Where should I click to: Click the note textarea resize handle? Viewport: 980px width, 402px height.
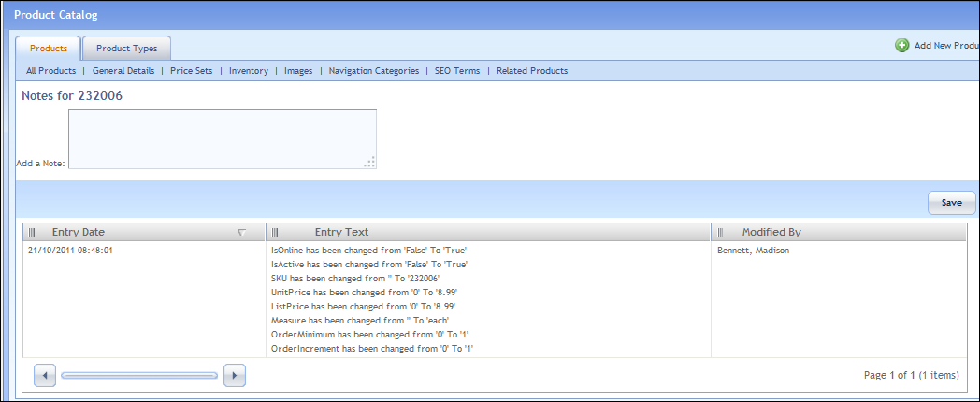(369, 162)
